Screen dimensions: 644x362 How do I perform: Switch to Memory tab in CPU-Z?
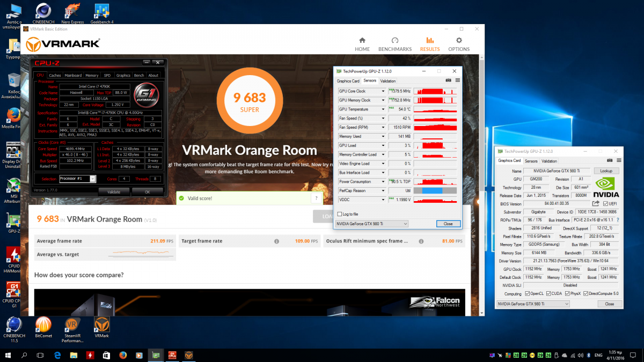click(x=92, y=76)
